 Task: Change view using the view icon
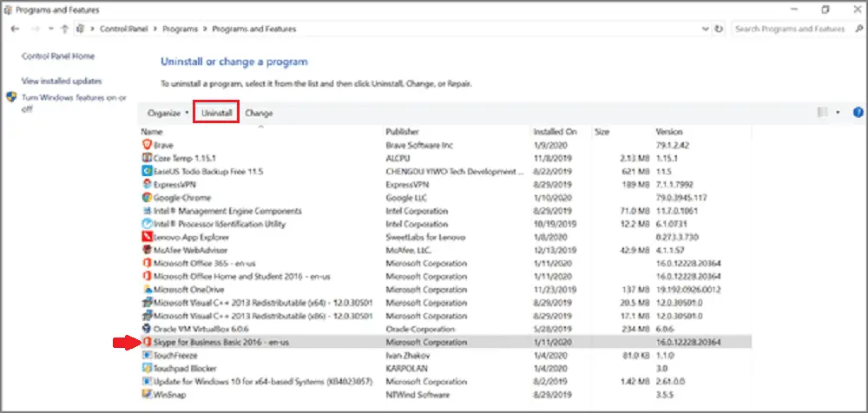coord(823,113)
